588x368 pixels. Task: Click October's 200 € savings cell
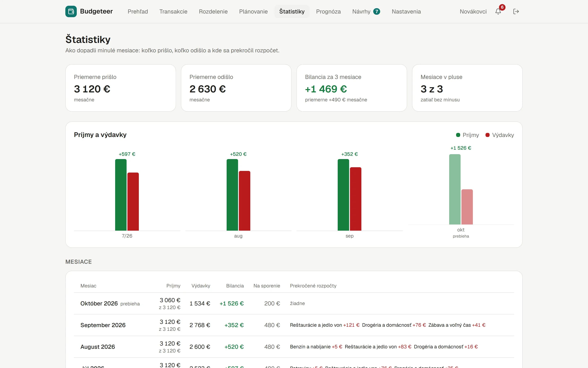(272, 304)
